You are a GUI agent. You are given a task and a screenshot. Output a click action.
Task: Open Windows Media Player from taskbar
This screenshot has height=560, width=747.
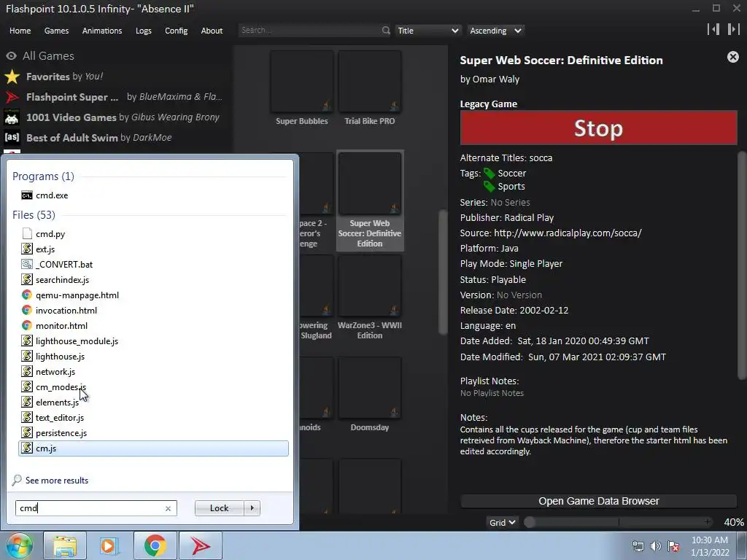[109, 545]
